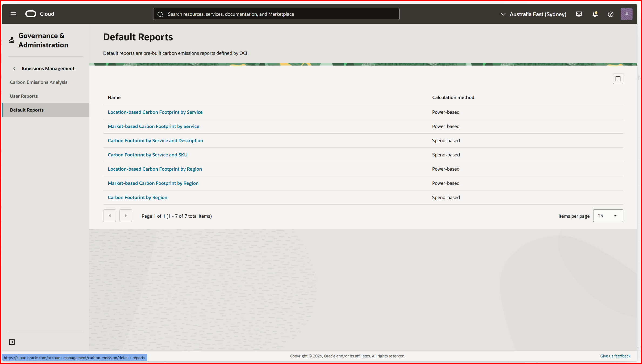Click the Give us feedback link
The width and height of the screenshot is (642, 364).
click(x=615, y=356)
